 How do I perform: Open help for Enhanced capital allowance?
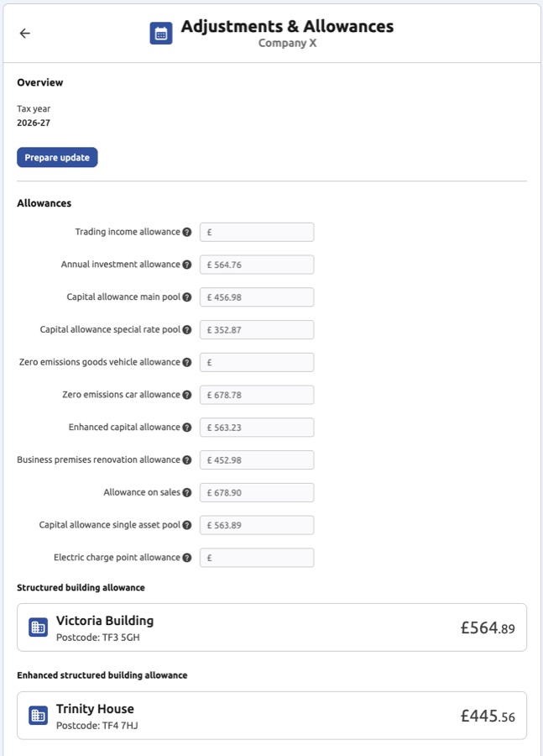click(186, 427)
